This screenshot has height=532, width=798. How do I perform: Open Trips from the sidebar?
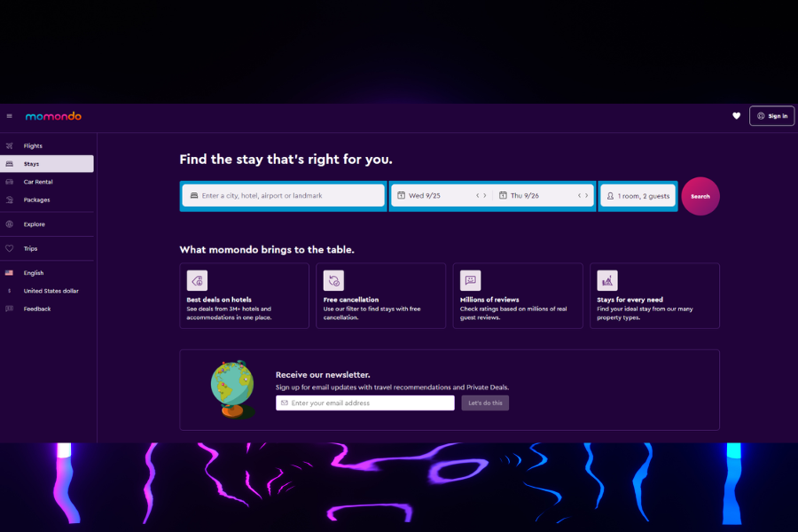31,249
